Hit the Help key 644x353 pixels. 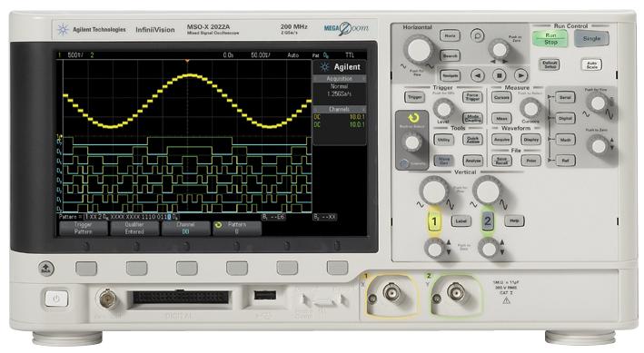[514, 221]
